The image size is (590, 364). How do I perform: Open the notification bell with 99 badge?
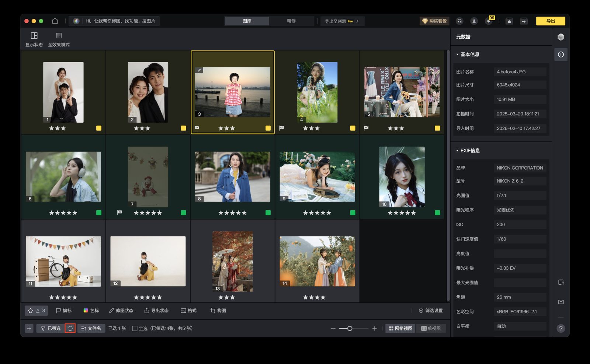pyautogui.click(x=488, y=21)
